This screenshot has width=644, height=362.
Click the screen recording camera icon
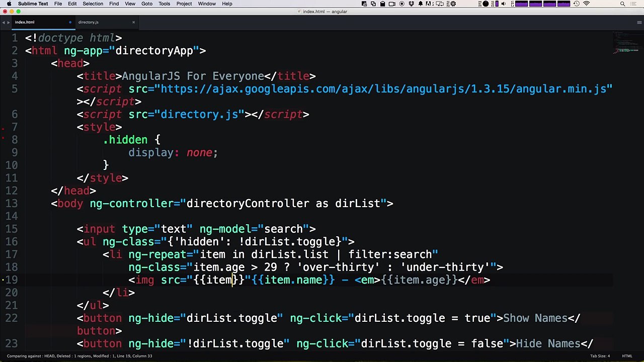(x=392, y=4)
